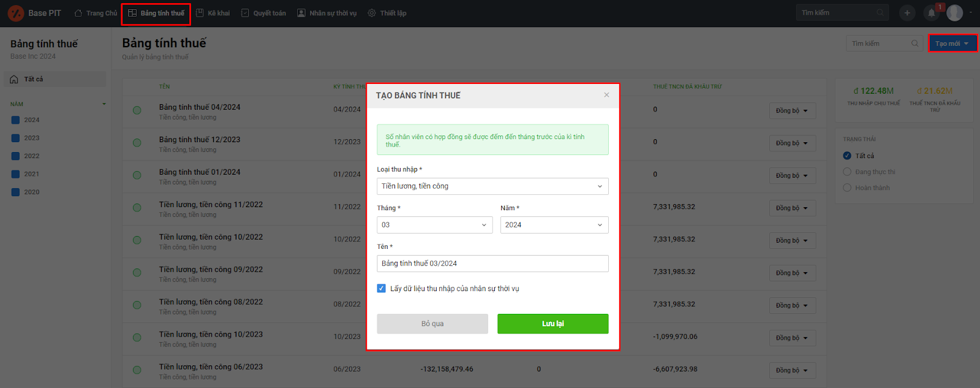Image resolution: width=980 pixels, height=388 pixels.
Task: Toggle the 2022 year filter checkbox
Action: coord(16,156)
